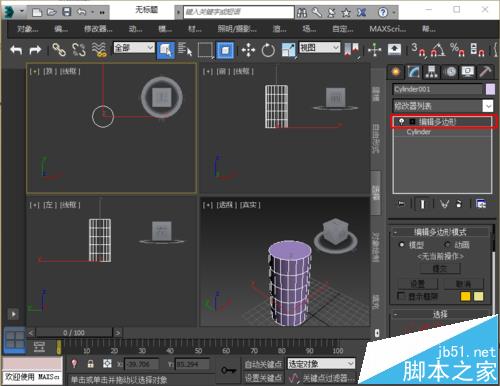The width and height of the screenshot is (500, 386).
Task: Toggle the lightbulb on 编辑多边形 modifier
Action: (x=402, y=121)
